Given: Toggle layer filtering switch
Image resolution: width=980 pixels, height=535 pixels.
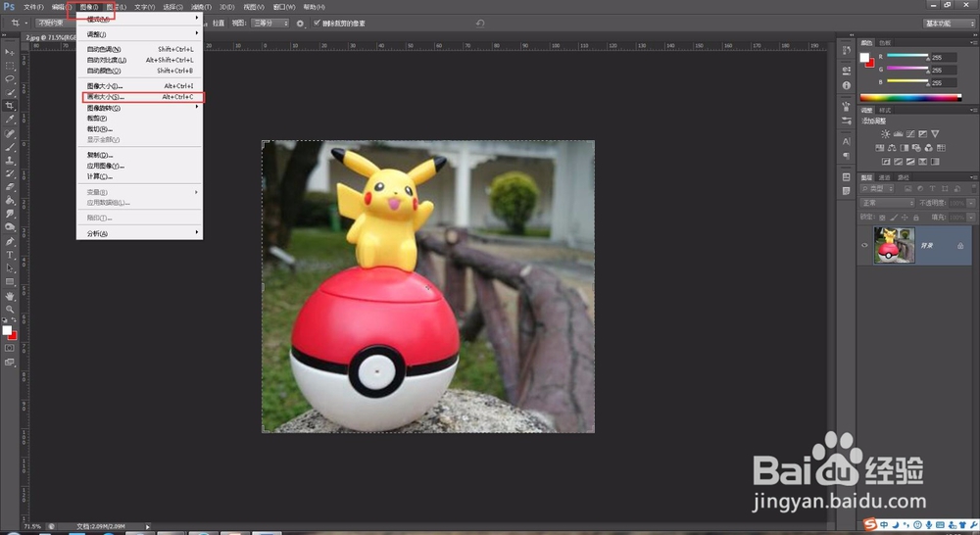Looking at the screenshot, I should click(973, 188).
